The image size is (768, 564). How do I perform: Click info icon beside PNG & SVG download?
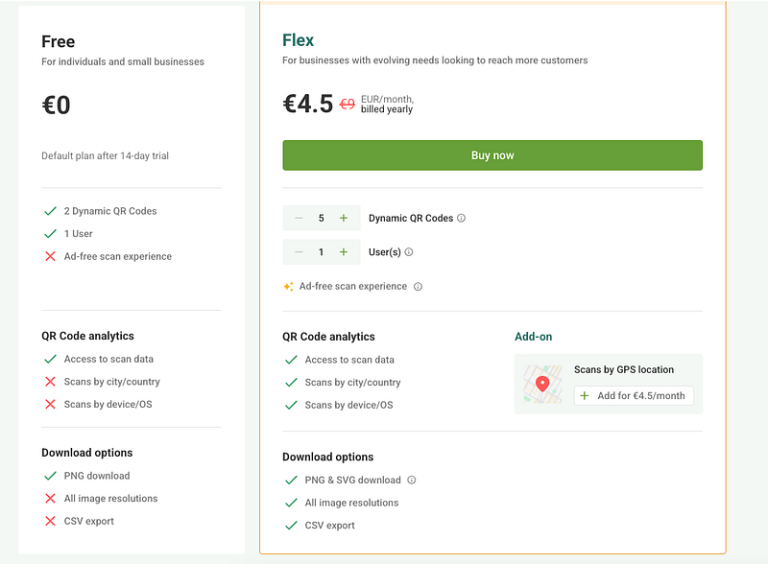pos(412,480)
